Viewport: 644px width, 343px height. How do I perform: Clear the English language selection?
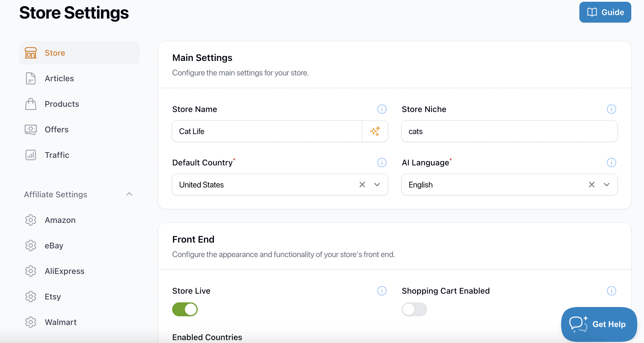[x=592, y=185]
